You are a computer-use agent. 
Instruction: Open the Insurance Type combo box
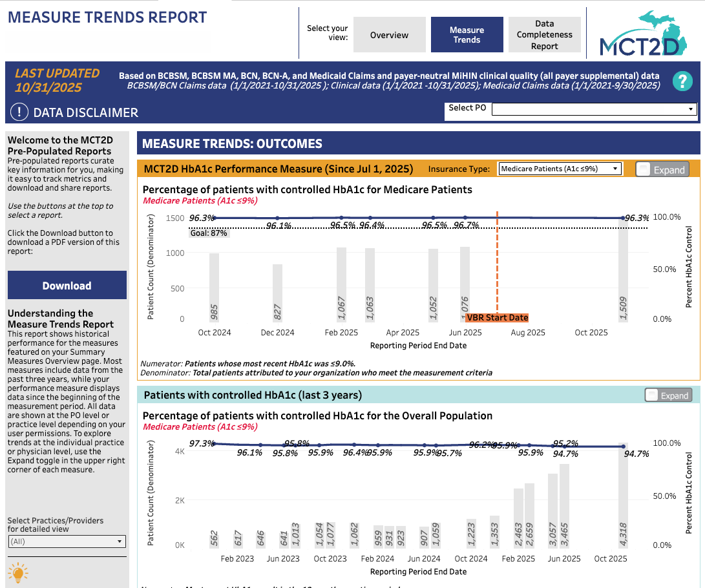559,168
